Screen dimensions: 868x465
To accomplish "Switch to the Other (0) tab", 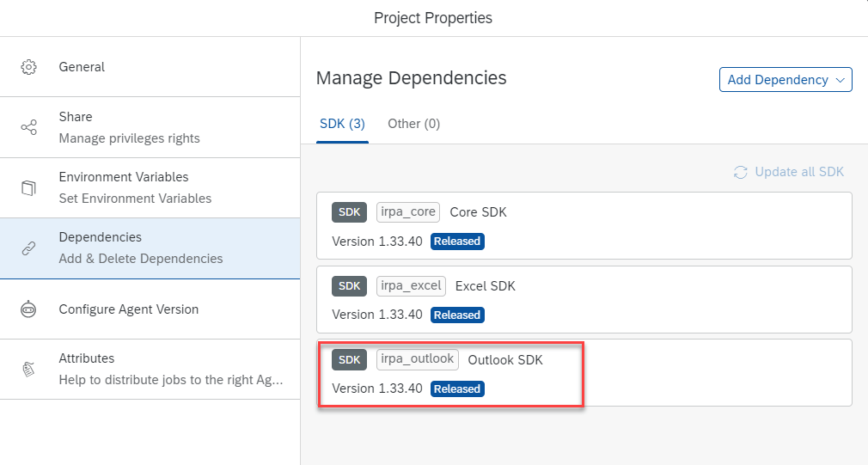I will [413, 124].
